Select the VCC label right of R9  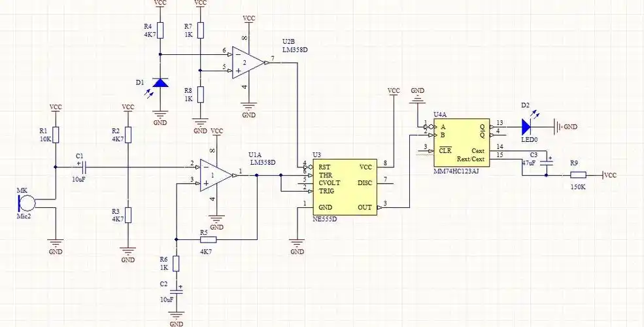pyautogui.click(x=611, y=175)
